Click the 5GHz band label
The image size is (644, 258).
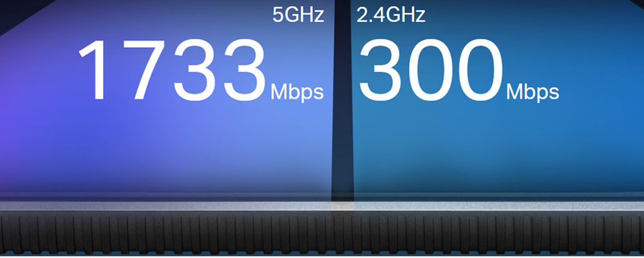pyautogui.click(x=298, y=15)
